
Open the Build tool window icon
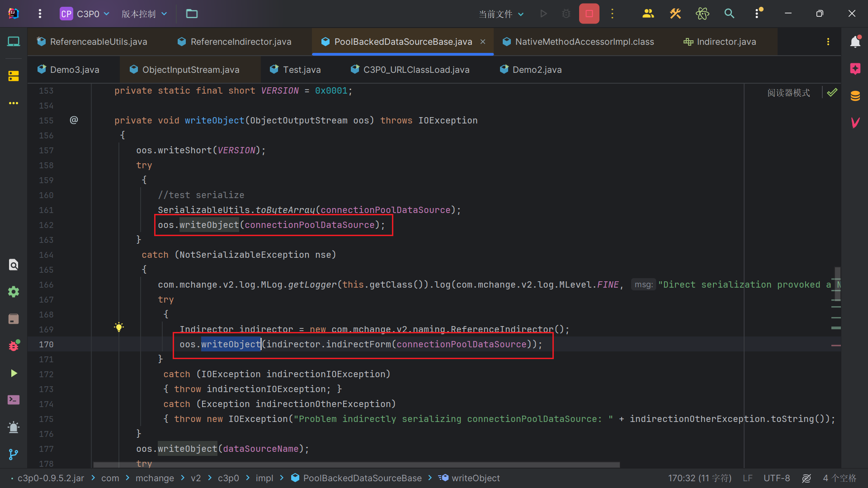click(x=14, y=319)
